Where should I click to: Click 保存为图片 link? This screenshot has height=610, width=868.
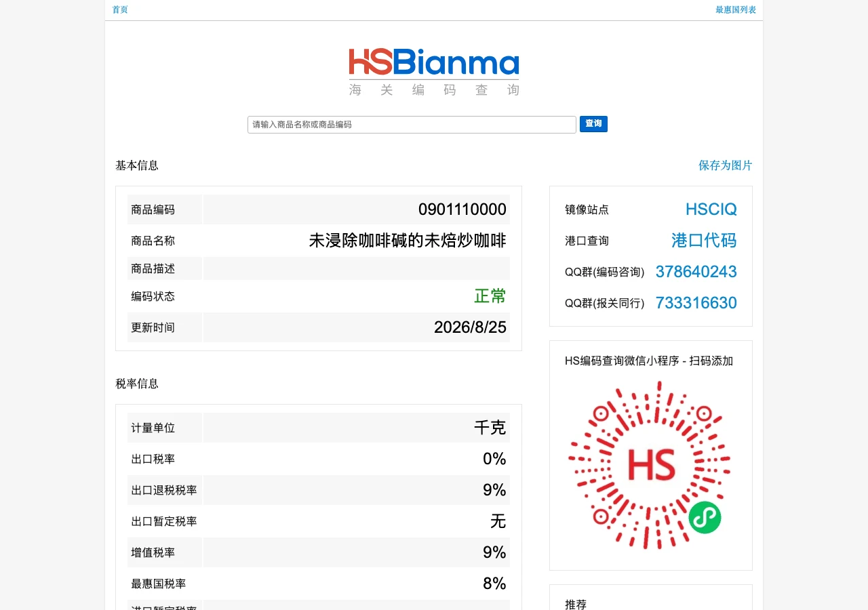(726, 165)
